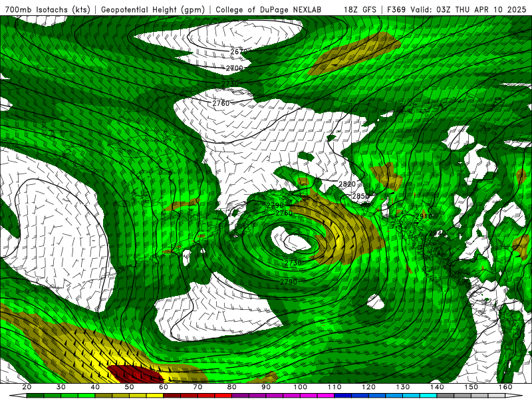The width and height of the screenshot is (532, 399).
Task: Select the cyan swatch just before 140
Action: tap(428, 396)
